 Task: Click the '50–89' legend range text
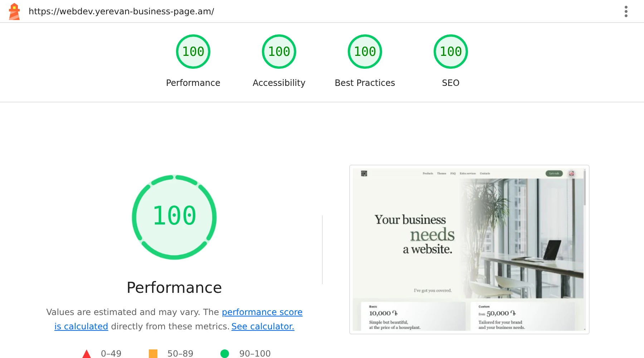pyautogui.click(x=180, y=354)
